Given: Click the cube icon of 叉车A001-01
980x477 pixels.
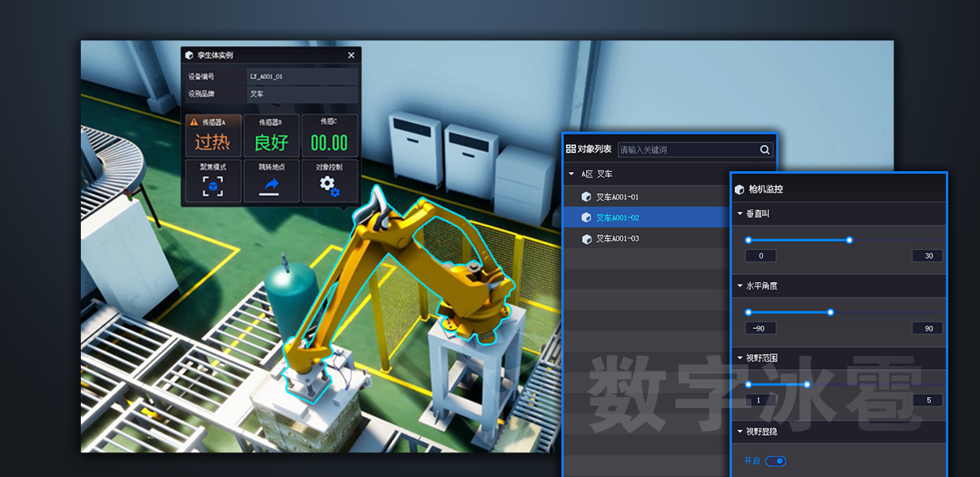Looking at the screenshot, I should click(x=586, y=197).
